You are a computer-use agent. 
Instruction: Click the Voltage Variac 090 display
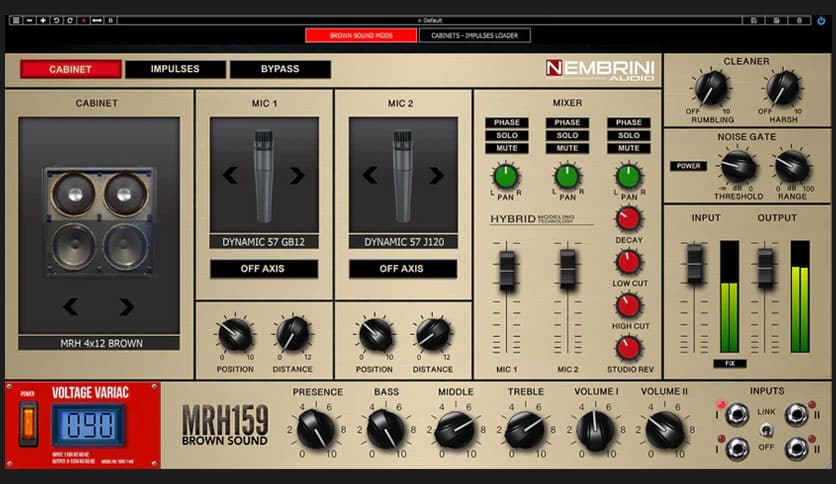pyautogui.click(x=89, y=425)
